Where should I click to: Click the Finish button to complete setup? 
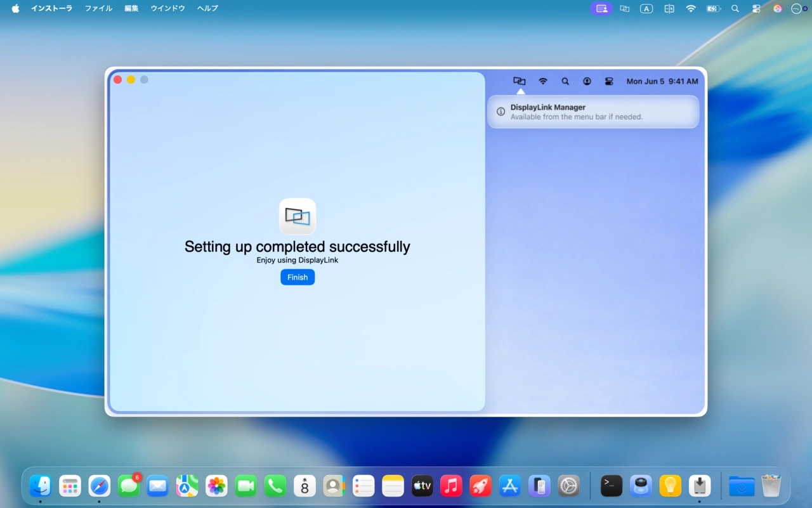tap(297, 277)
